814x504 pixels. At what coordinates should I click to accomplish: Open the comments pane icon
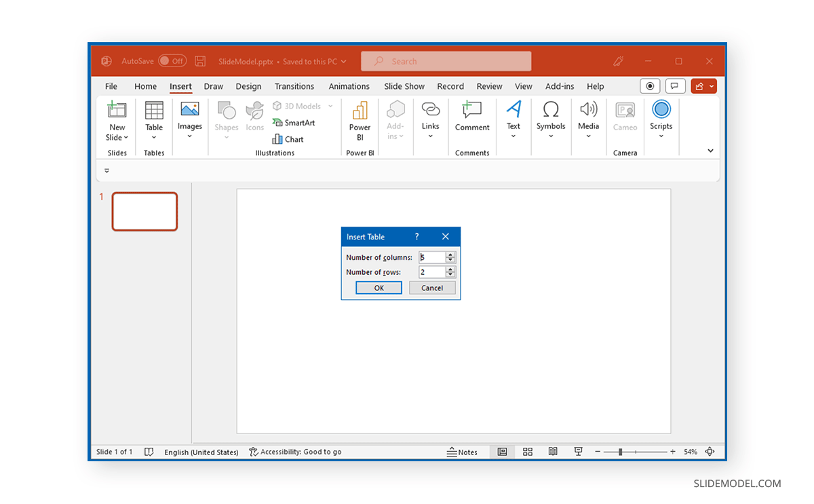click(x=675, y=86)
